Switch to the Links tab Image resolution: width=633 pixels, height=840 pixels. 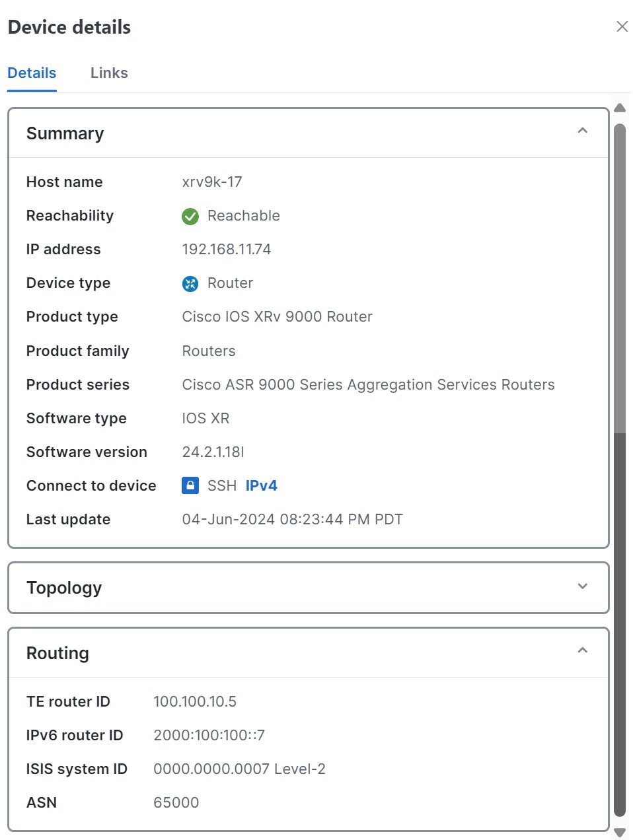[x=108, y=73]
